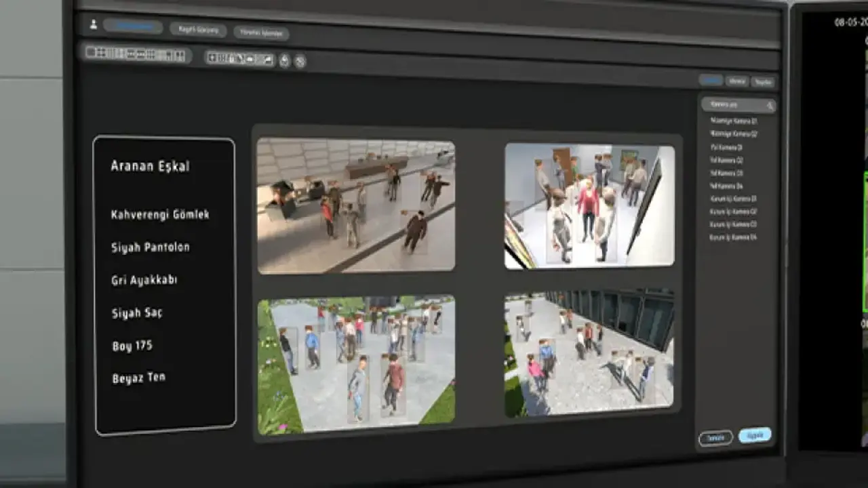Select Kurum İçi Kamera 02
Viewport: 868px width, 488px height.
(733, 211)
